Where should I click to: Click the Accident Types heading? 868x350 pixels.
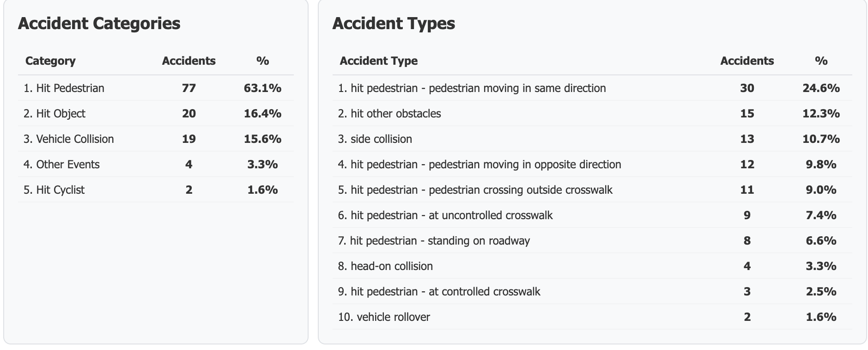tap(393, 23)
